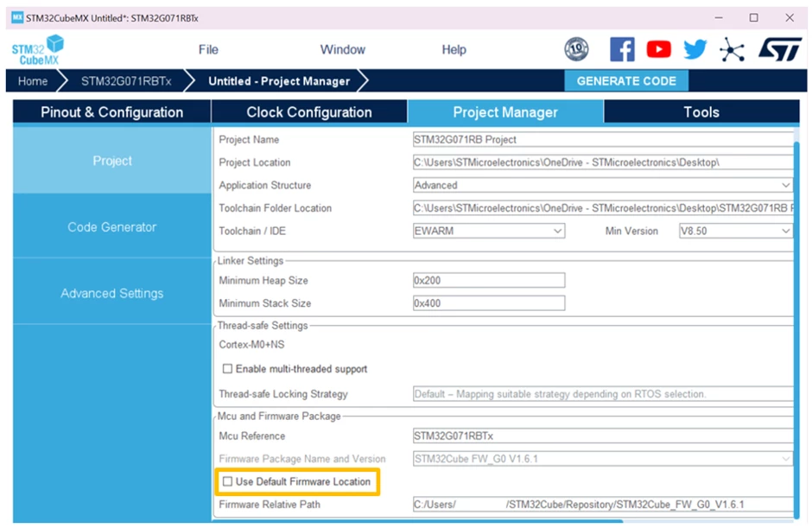Switch to Pinout & Configuration tab
812x528 pixels.
coord(111,112)
